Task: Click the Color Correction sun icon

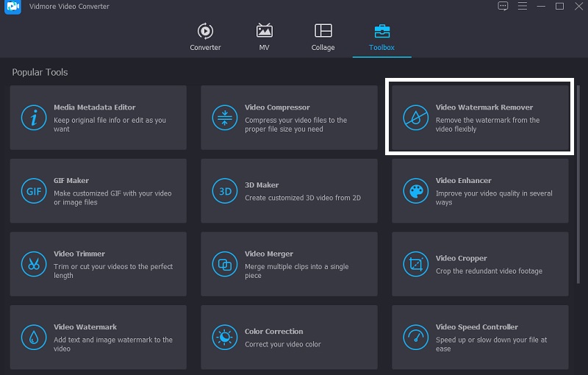Action: [x=222, y=337]
